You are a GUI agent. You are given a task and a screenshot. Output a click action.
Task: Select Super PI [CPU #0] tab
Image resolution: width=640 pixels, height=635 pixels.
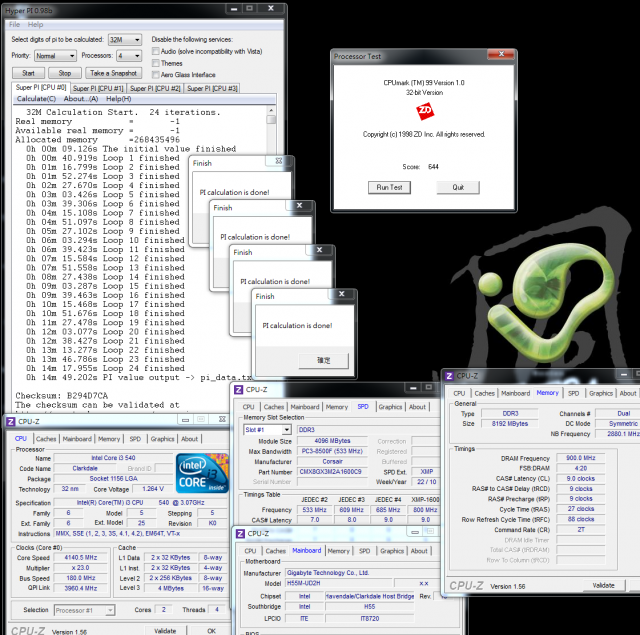click(x=41, y=87)
